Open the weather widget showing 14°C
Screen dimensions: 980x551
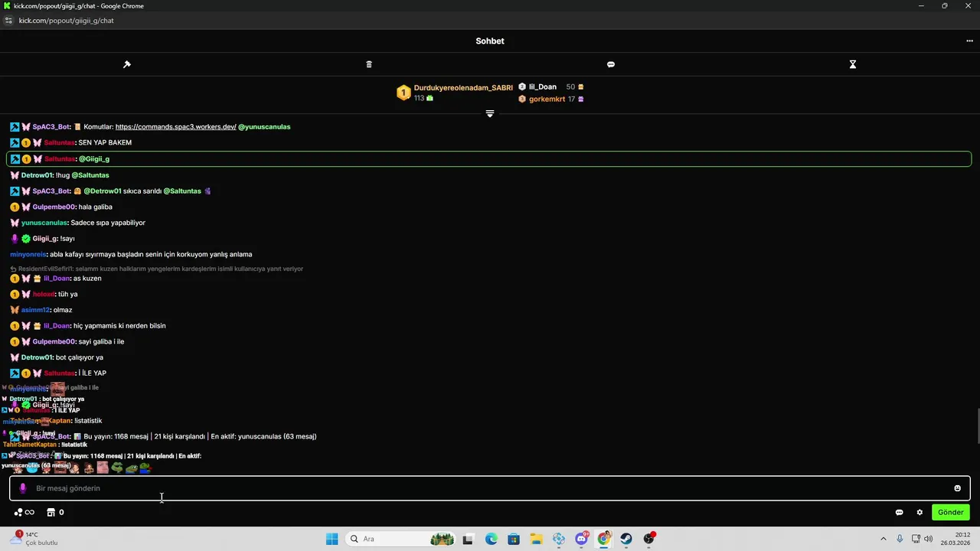(x=34, y=539)
